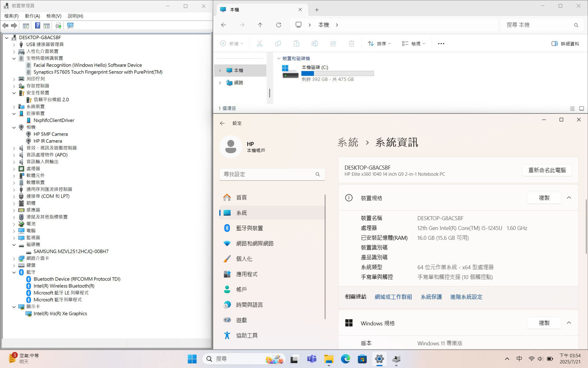The width and height of the screenshot is (588, 368).
Task: Click Delete trash icon in Explorer
Action: coord(352,44)
